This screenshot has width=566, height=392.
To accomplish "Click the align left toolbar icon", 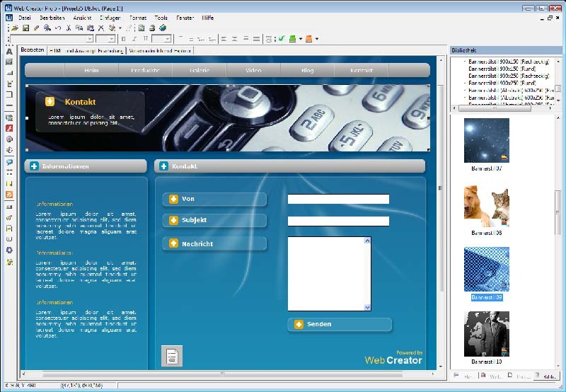I will pyautogui.click(x=224, y=39).
